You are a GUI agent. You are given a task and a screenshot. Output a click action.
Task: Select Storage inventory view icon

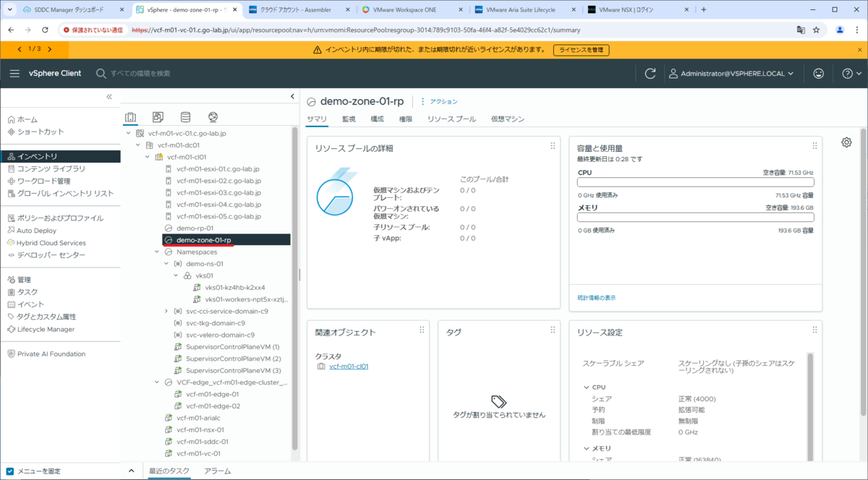point(185,117)
